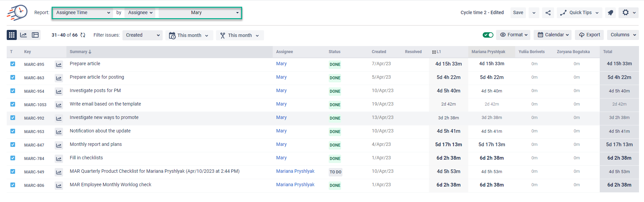Image resolution: width=644 pixels, height=202 pixels.
Task: Click the share icon in top bar
Action: pyautogui.click(x=548, y=13)
